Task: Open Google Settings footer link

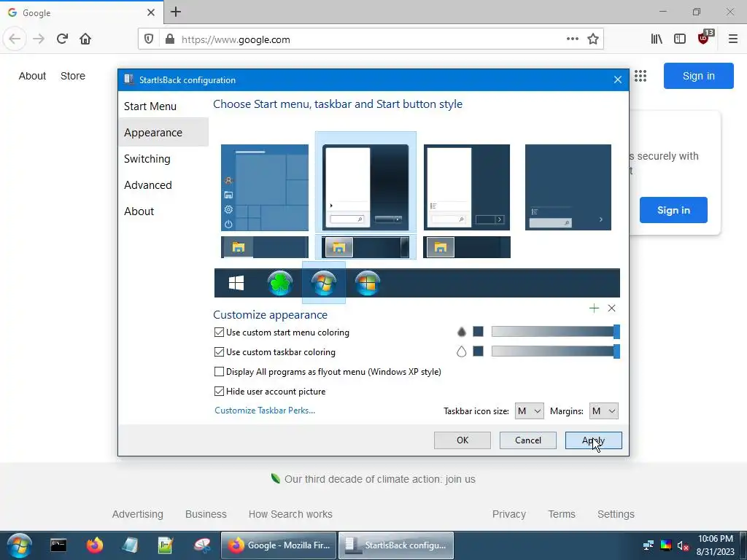Action: pos(616,514)
